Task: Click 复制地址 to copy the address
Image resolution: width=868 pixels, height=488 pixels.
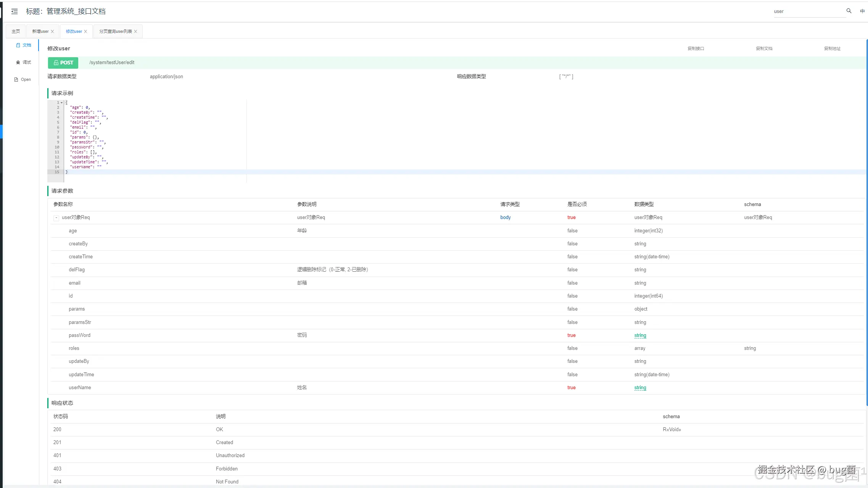Action: pos(832,48)
